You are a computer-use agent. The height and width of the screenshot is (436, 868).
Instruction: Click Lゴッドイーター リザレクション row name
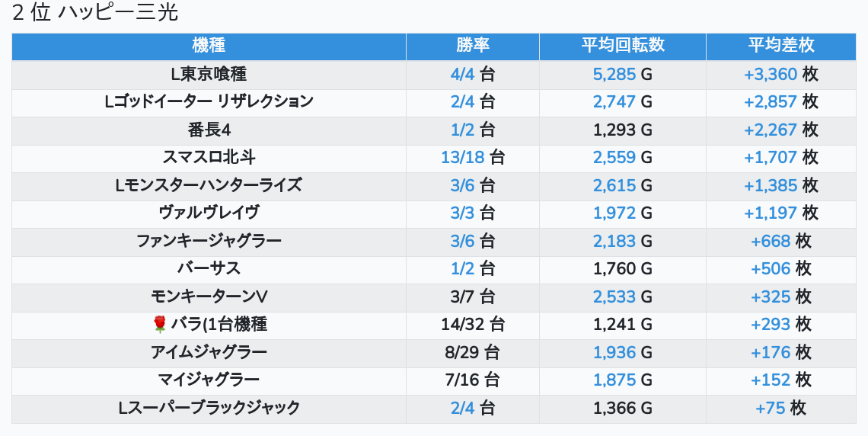pos(209,101)
